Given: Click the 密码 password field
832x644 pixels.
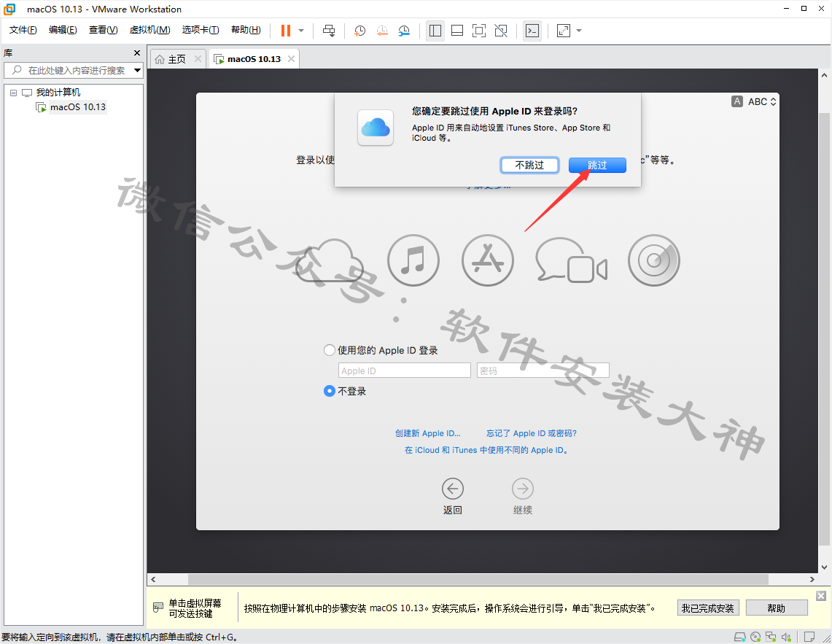Looking at the screenshot, I should coord(543,371).
